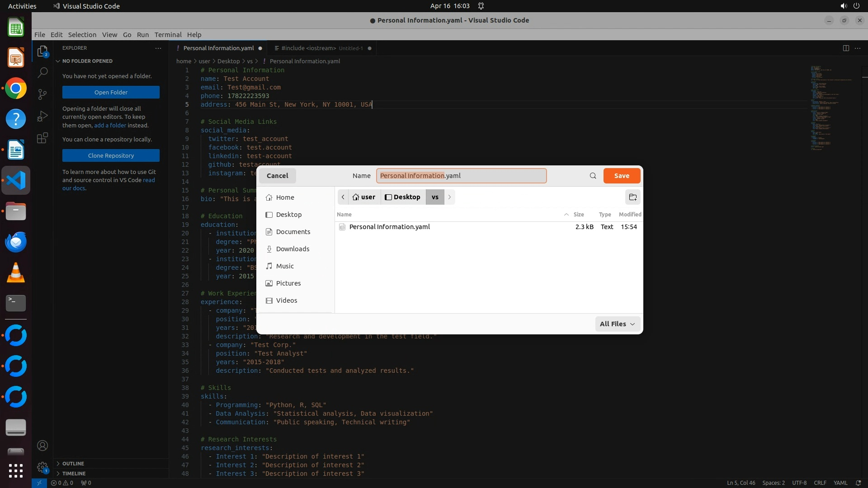
Task: Expand the OUTLINE section
Action: [x=73, y=464]
